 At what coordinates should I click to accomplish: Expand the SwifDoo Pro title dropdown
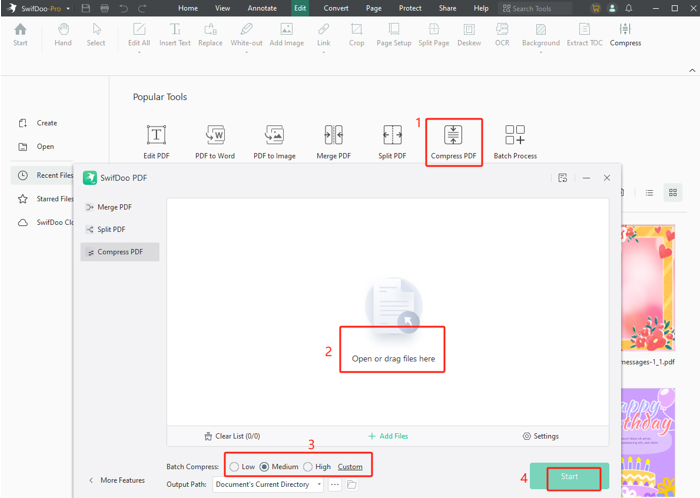click(68, 8)
